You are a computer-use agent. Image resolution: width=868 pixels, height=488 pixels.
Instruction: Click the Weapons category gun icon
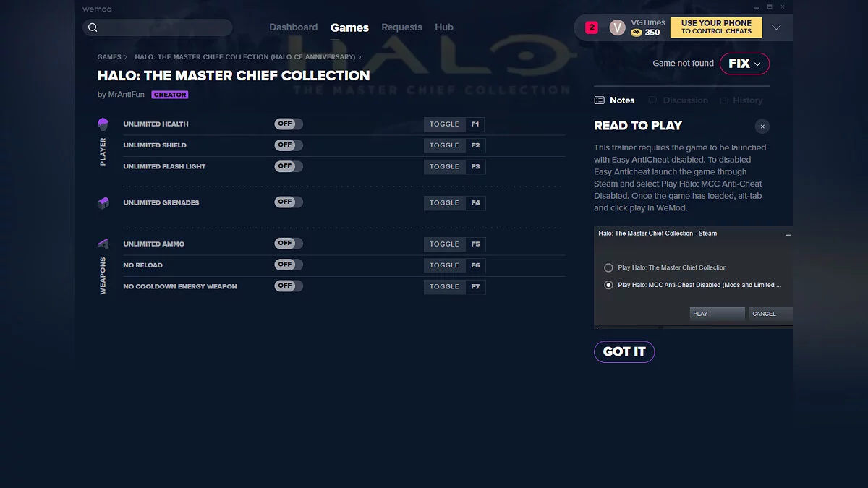103,244
